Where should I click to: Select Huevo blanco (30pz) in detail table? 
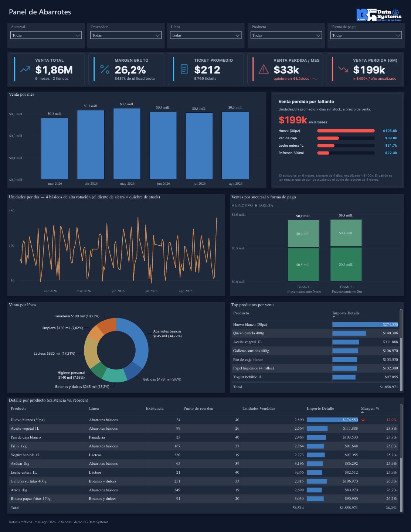203,420
